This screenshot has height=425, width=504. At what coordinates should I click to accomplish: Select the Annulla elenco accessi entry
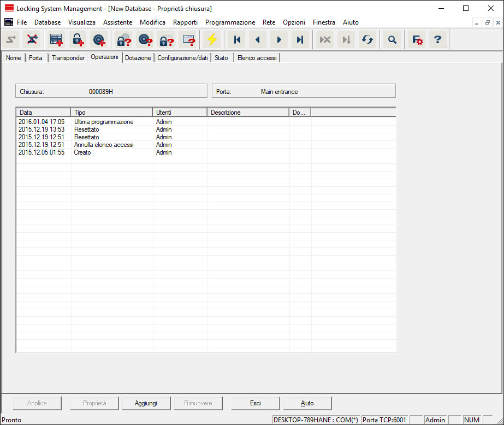tap(104, 145)
